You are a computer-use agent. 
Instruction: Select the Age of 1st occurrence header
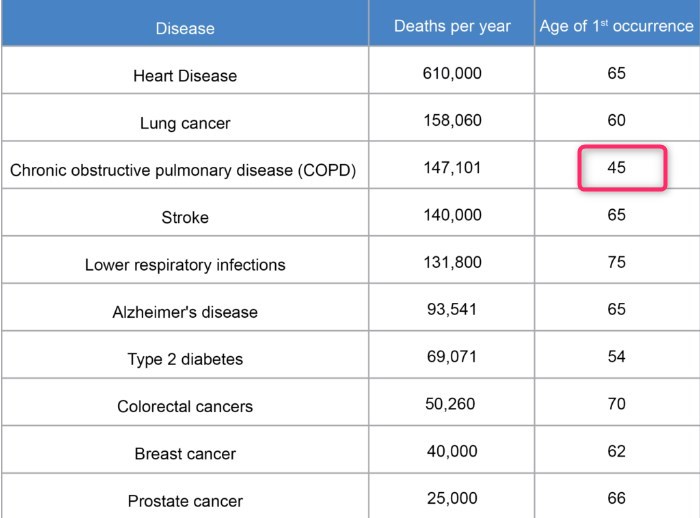pyautogui.click(x=616, y=27)
